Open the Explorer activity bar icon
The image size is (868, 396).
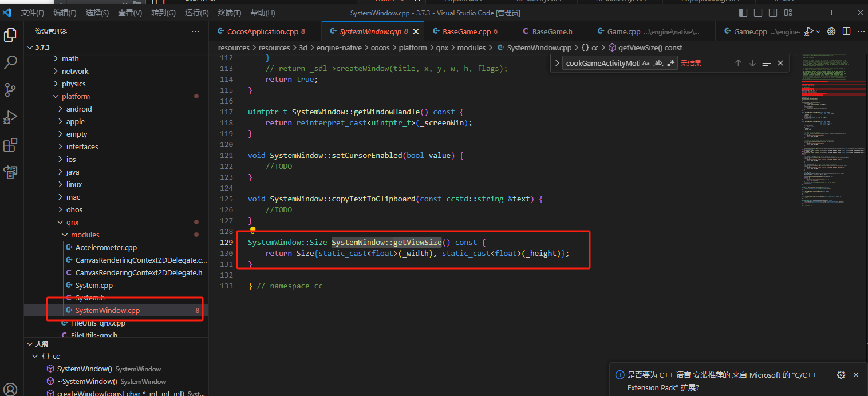coord(10,35)
